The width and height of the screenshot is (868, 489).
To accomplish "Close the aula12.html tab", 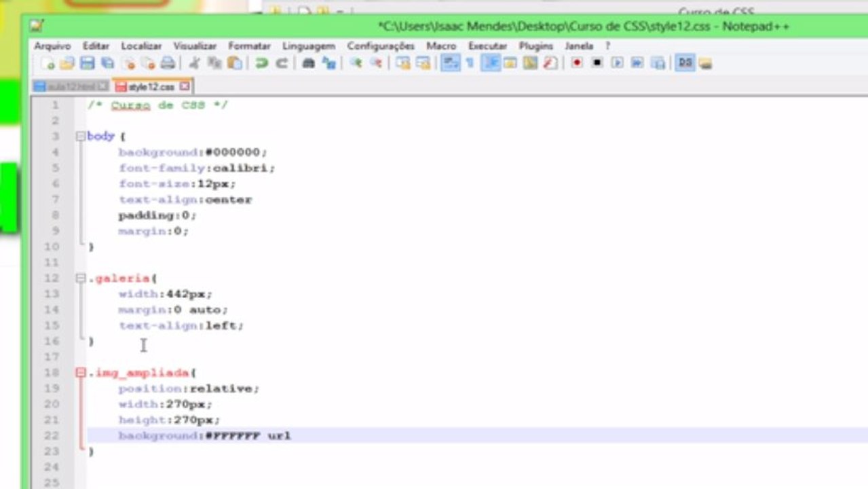I will [x=102, y=87].
